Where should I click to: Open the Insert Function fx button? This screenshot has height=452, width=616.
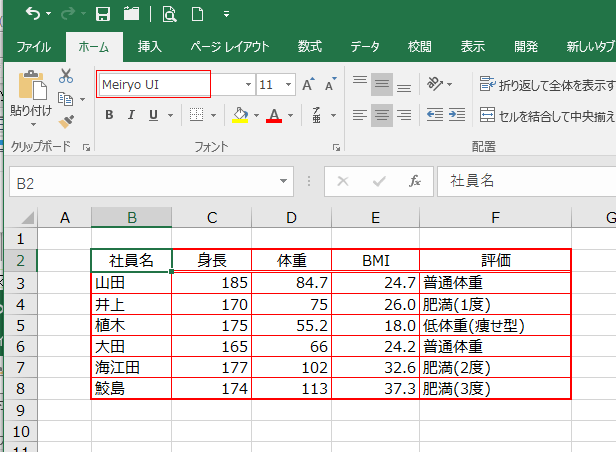(x=415, y=181)
